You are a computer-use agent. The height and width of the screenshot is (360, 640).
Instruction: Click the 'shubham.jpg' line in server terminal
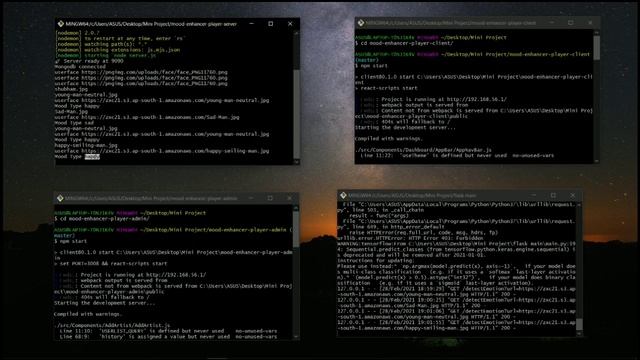[71, 89]
